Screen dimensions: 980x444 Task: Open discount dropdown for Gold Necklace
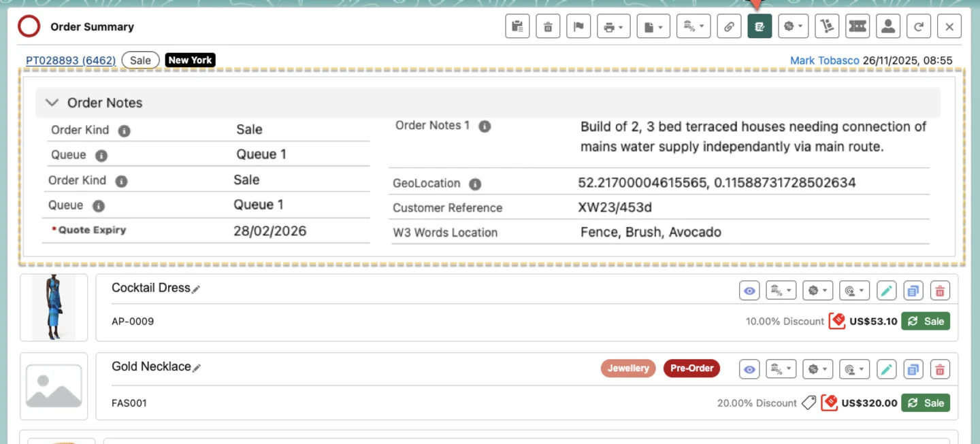818,369
